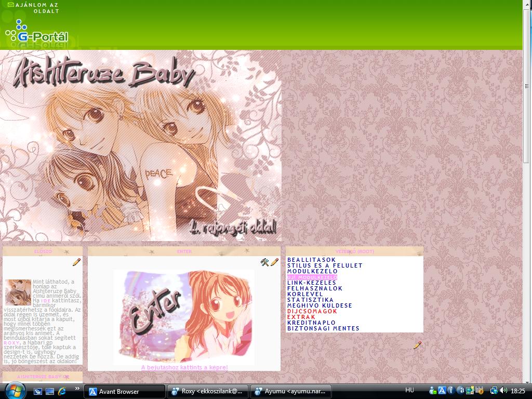The image size is (532, 399).
Task: Open Statisztika menu entry
Action: point(311,300)
